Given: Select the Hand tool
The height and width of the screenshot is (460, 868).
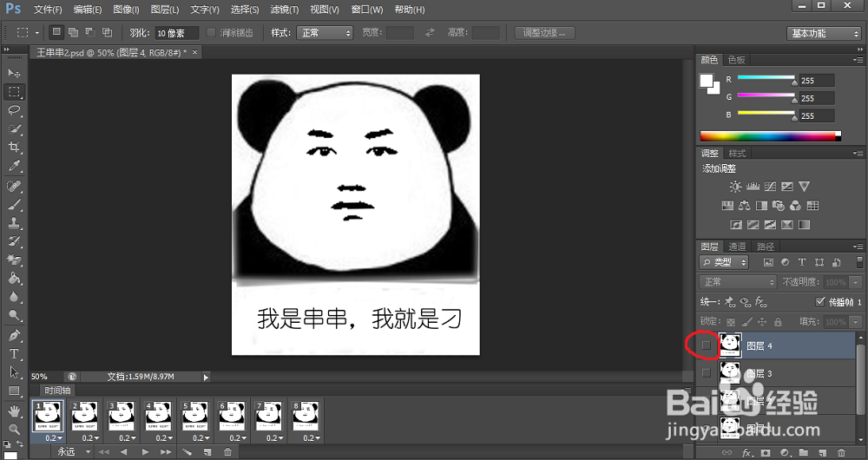Looking at the screenshot, I should point(14,411).
